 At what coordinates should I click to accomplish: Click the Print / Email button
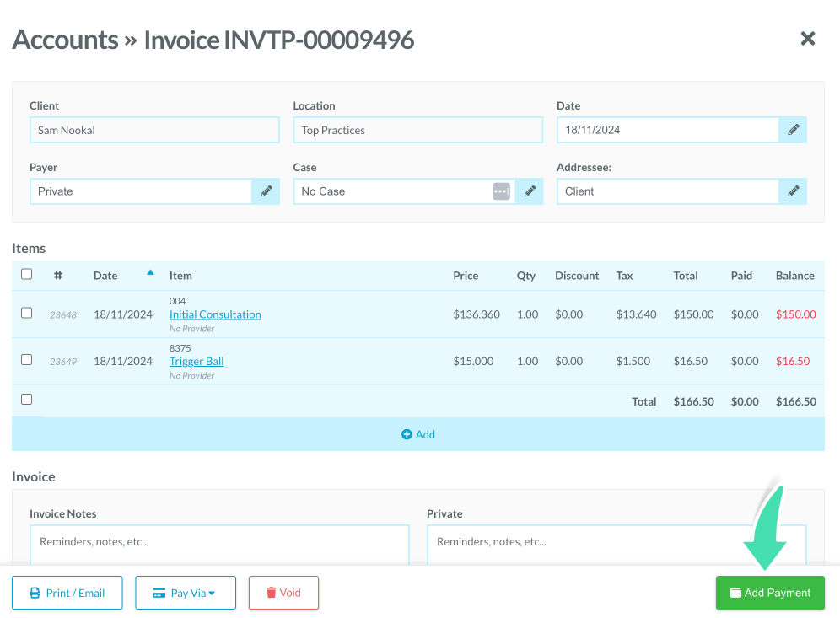(x=67, y=593)
